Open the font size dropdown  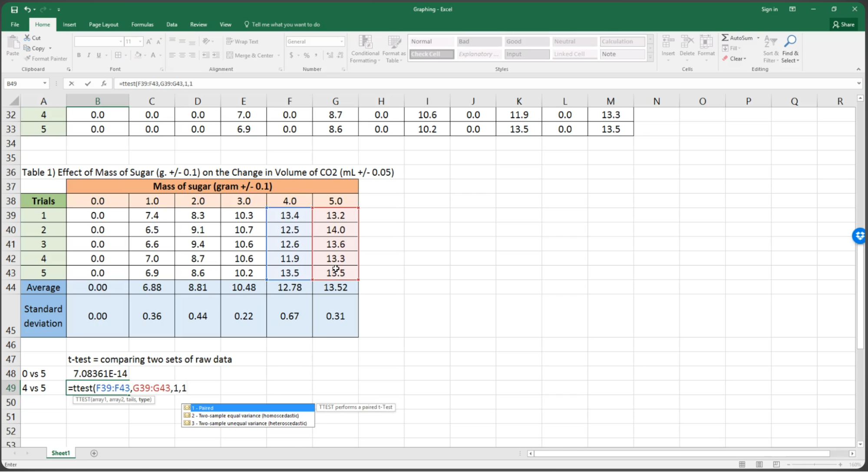click(x=140, y=42)
